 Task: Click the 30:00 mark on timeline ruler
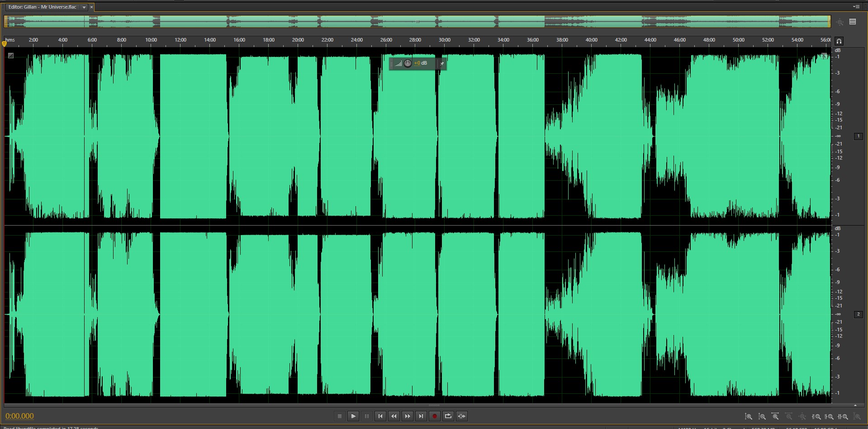click(444, 40)
